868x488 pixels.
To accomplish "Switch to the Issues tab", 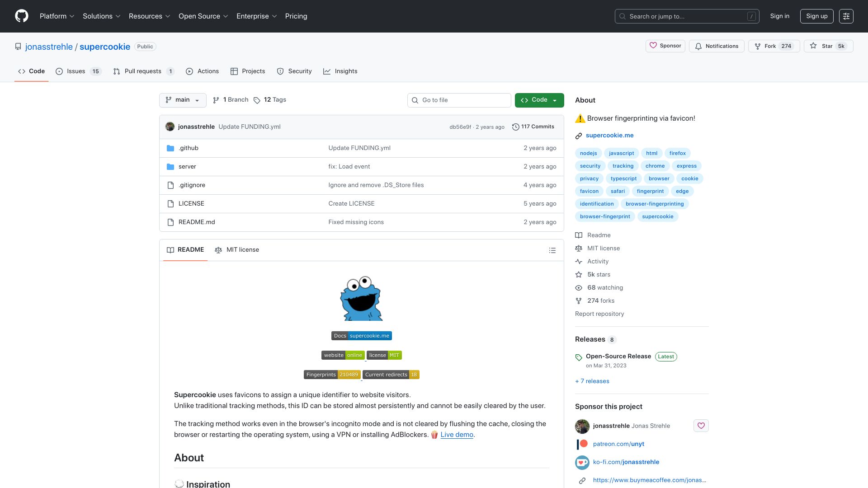I will point(79,71).
